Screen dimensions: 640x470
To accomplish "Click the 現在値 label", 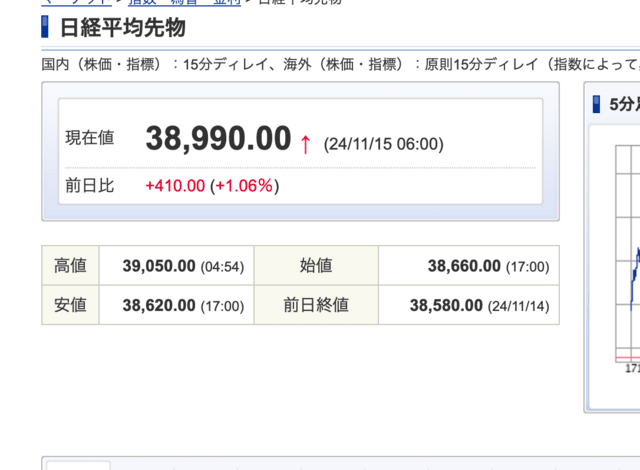I will [90, 137].
